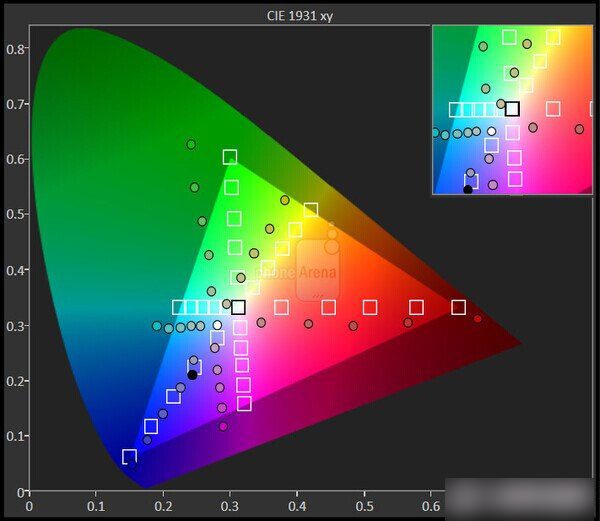This screenshot has width=600, height=521.
Task: Click the solid white circle inside the inset
Action: point(492,132)
